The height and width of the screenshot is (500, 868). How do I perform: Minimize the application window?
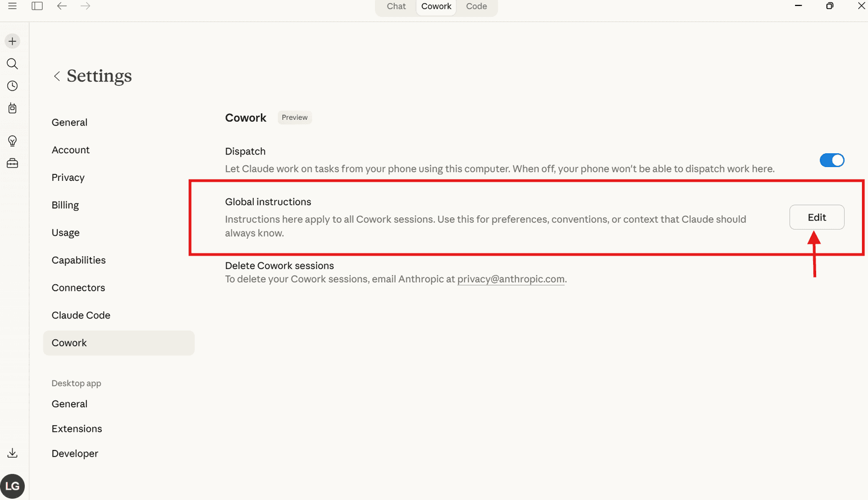[x=798, y=6]
